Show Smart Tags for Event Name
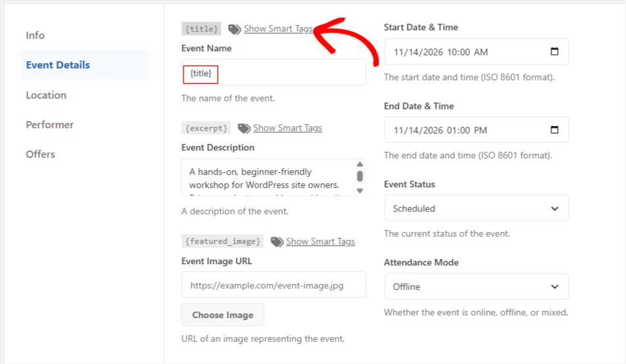 [278, 29]
